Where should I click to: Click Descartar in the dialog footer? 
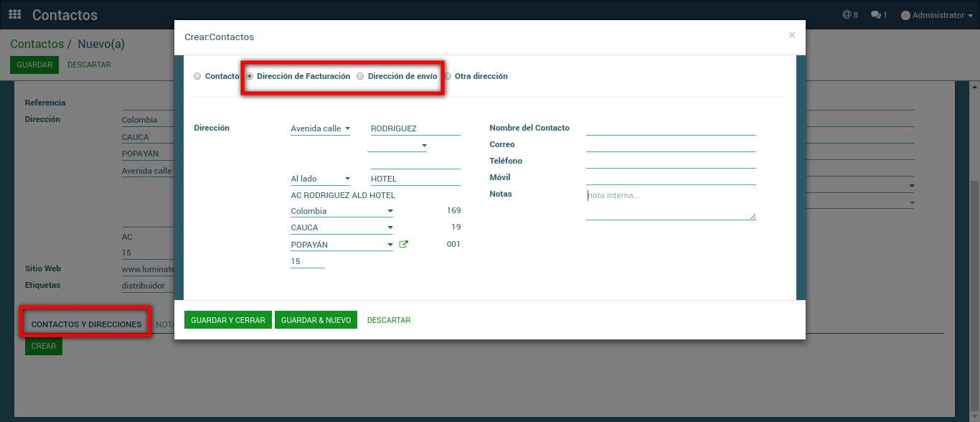pos(389,320)
